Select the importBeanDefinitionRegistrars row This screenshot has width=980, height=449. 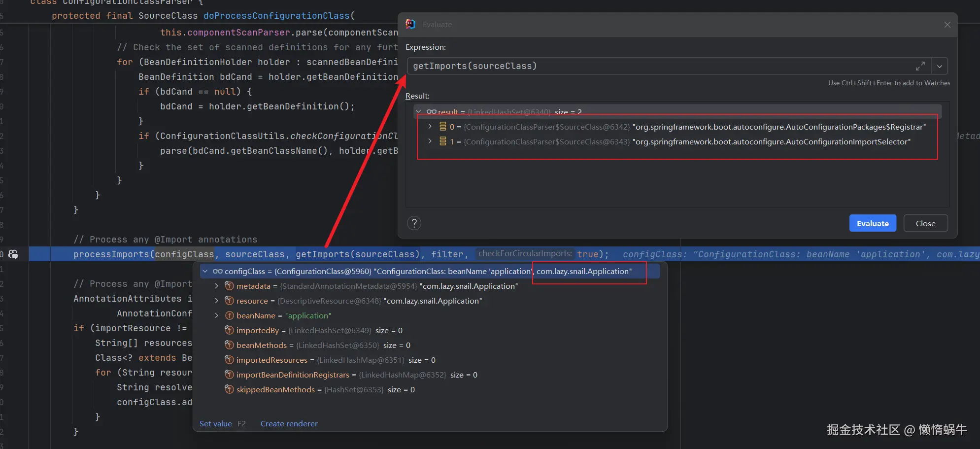pos(430,375)
